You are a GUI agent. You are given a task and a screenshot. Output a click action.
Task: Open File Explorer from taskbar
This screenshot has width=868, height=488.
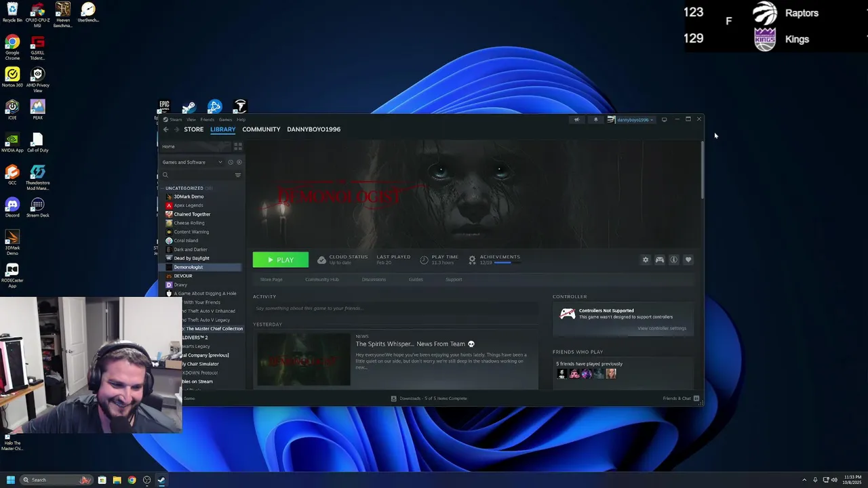pyautogui.click(x=117, y=480)
